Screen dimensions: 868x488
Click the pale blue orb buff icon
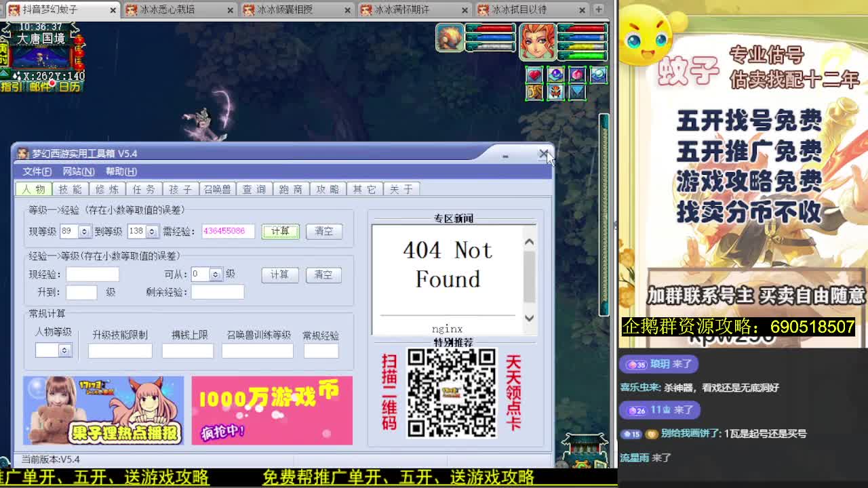598,75
